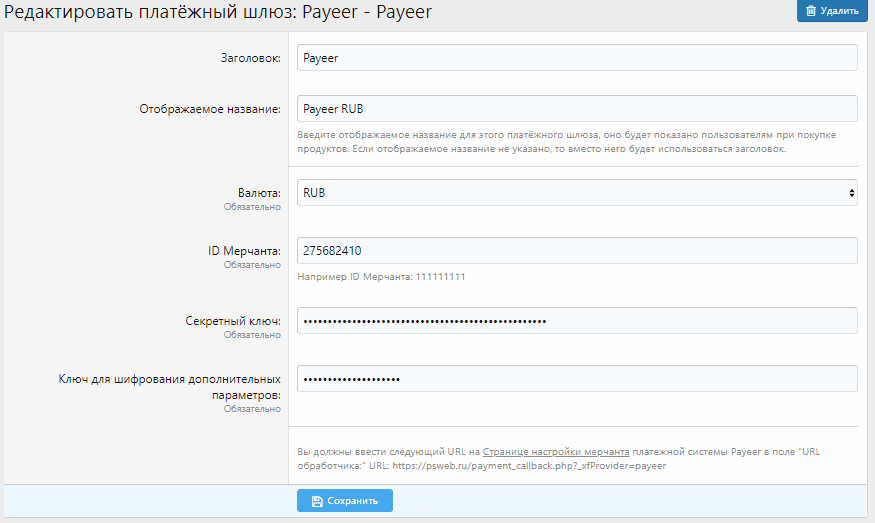Open the Валюта dropdown showing RUB
875x523 pixels.
click(577, 192)
